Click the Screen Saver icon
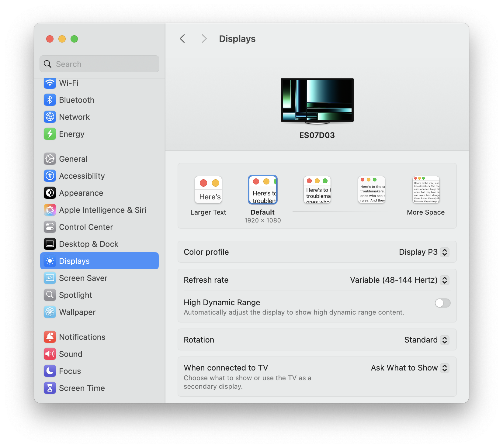Image resolution: width=503 pixels, height=448 pixels. 50,278
